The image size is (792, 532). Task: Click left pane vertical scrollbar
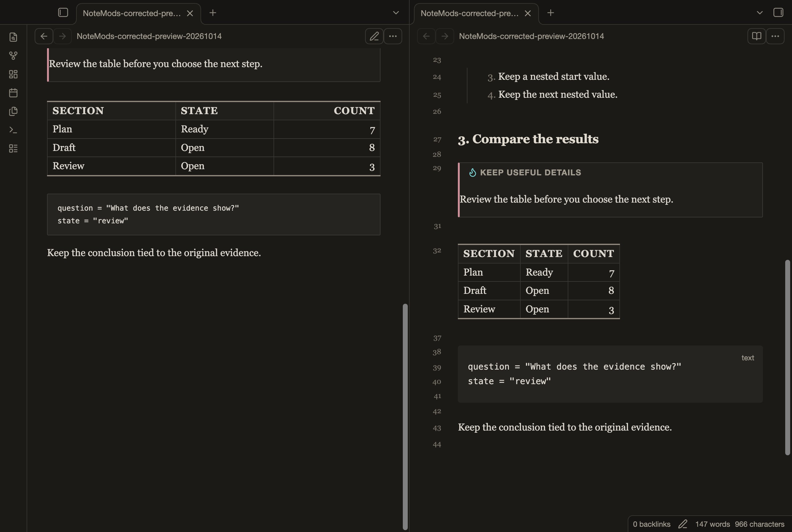point(405,416)
